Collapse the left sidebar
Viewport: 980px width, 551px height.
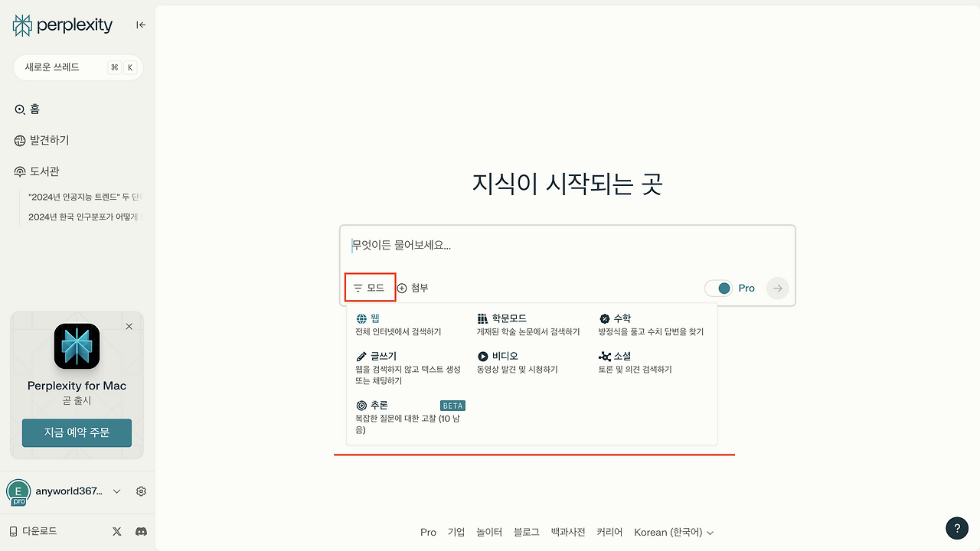coord(140,24)
